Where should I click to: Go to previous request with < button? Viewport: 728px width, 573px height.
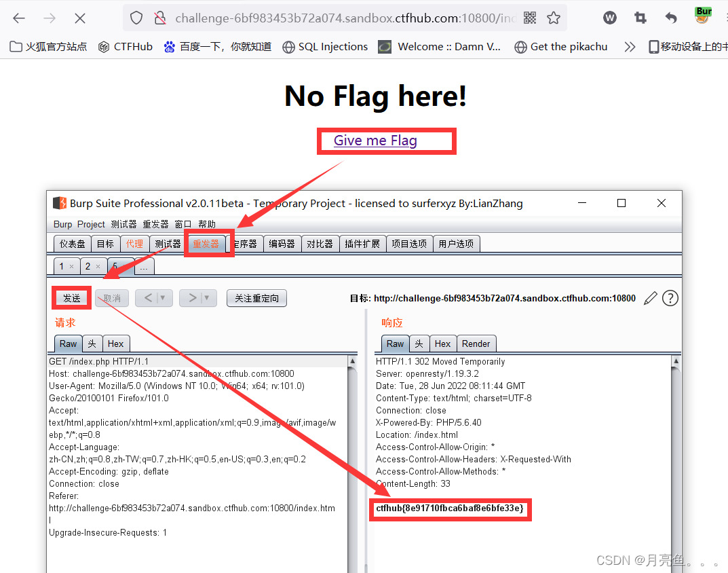tap(148, 298)
